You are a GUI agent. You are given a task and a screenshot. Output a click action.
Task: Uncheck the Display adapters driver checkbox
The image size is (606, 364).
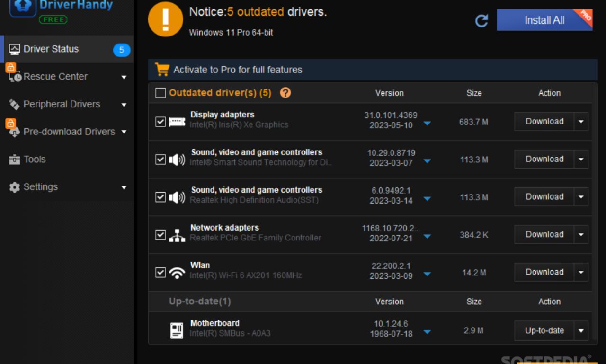point(160,122)
